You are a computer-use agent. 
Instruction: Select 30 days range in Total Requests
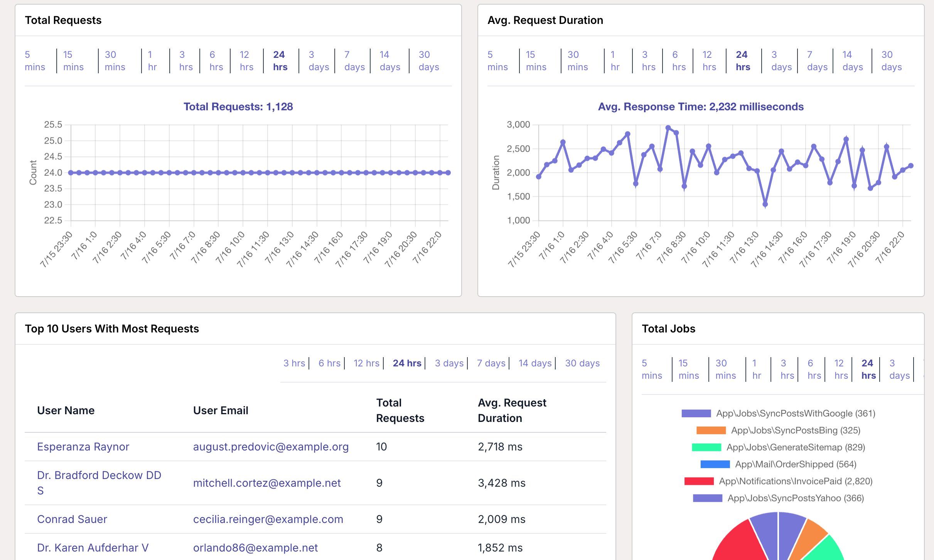coord(429,61)
